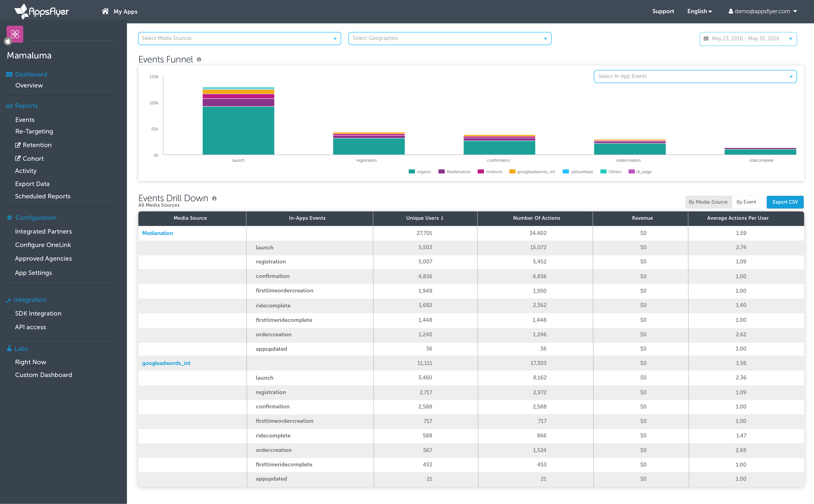The image size is (814, 504).
Task: Expand the Select Geographies dropdown
Action: coord(449,38)
